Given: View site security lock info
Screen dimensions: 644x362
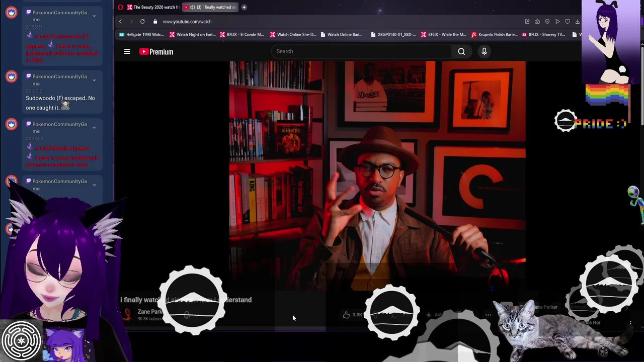Looking at the screenshot, I should pos(155,22).
